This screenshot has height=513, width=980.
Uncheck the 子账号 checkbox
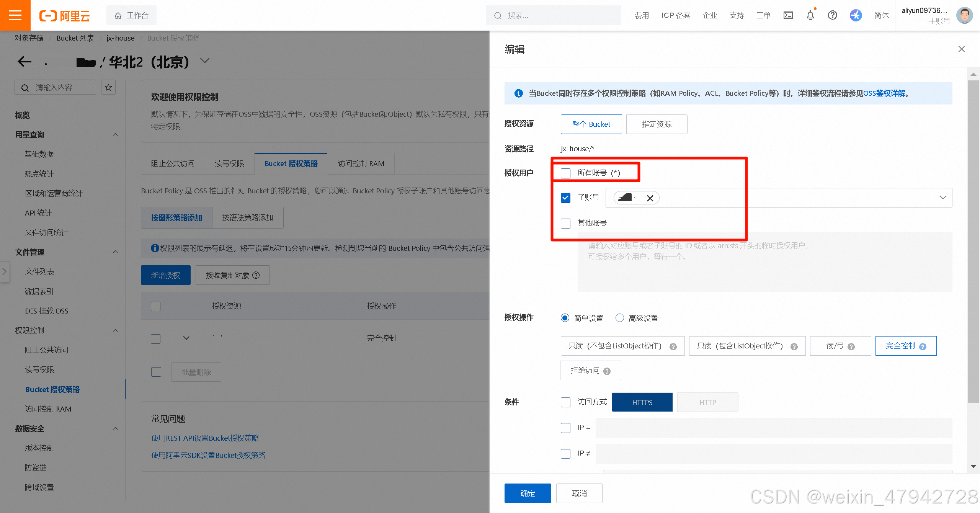pos(565,198)
